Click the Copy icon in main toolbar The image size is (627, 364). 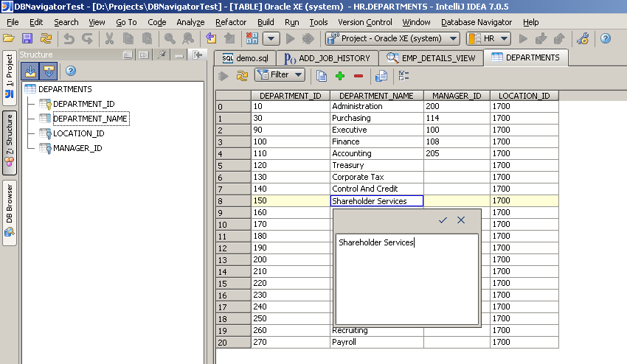click(x=128, y=39)
